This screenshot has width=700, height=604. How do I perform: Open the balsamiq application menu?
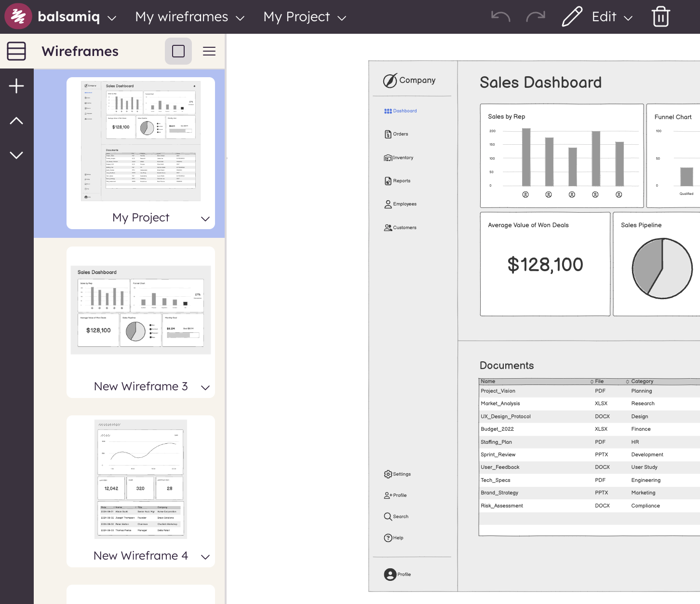click(x=77, y=17)
